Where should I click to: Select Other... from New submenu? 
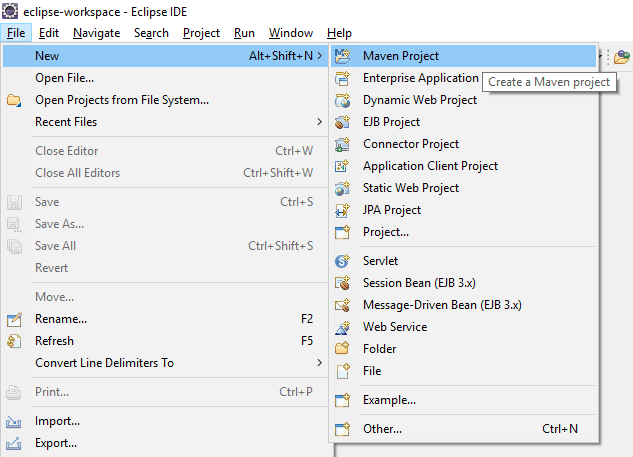tap(382, 429)
